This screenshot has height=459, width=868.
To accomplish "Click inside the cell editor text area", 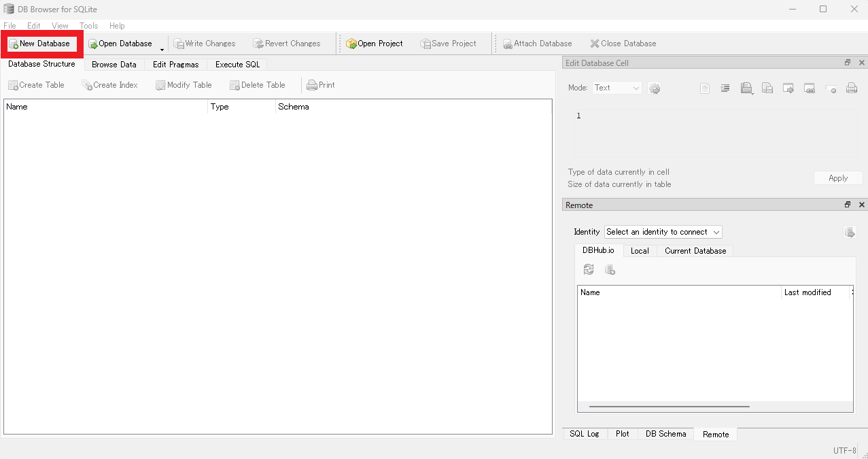I will 716,133.
